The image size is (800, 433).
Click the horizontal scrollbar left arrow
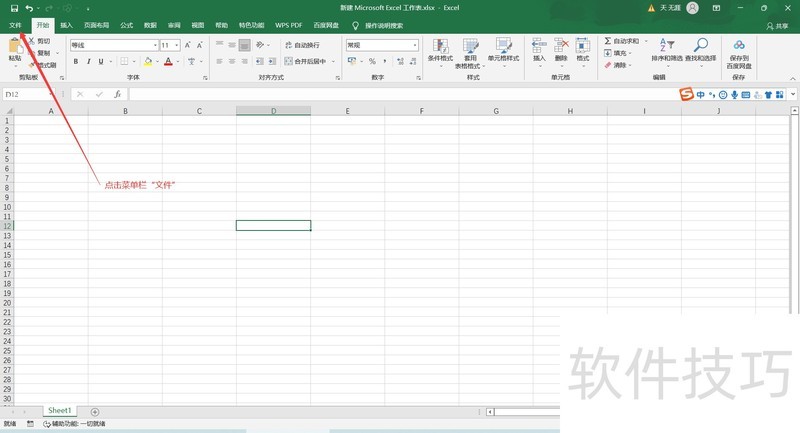point(490,412)
